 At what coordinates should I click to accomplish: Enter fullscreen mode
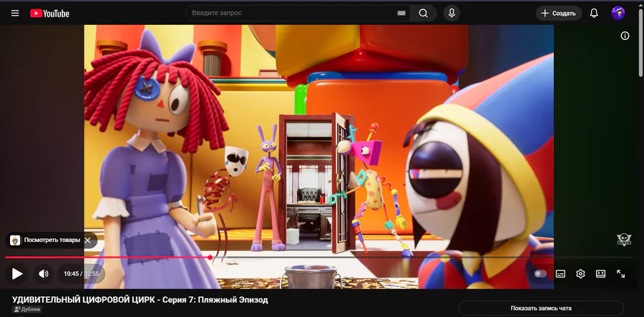(x=620, y=274)
